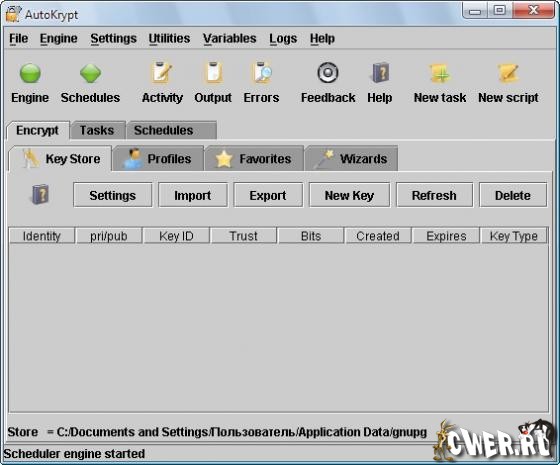
Task: Click the Key Type column header
Action: coord(514,236)
